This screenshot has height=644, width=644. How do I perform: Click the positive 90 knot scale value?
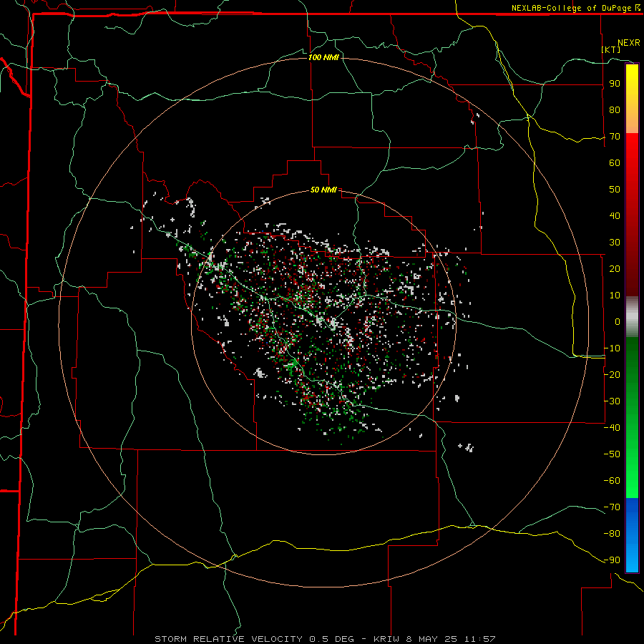615,84
